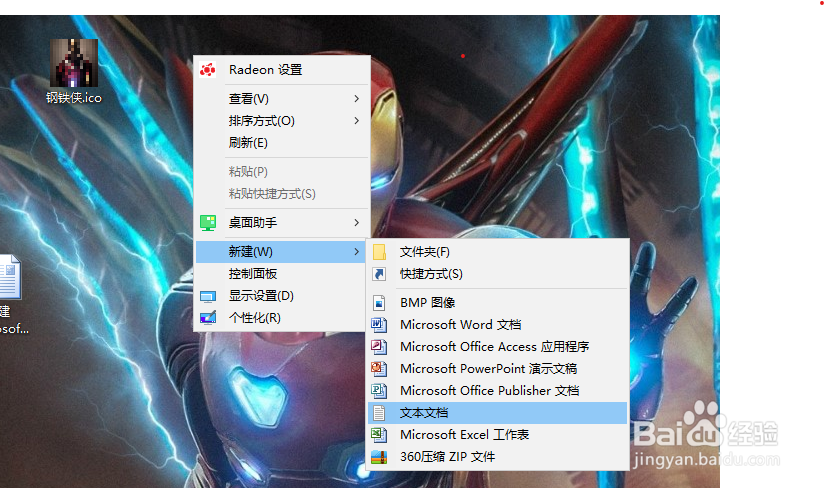Screen dimensions: 825x488
Task: Click the 个性化 paintbrush monitor icon
Action: [208, 318]
